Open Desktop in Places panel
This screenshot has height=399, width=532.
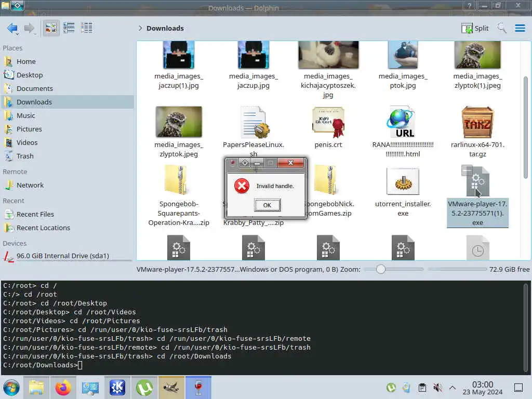tap(67, 75)
